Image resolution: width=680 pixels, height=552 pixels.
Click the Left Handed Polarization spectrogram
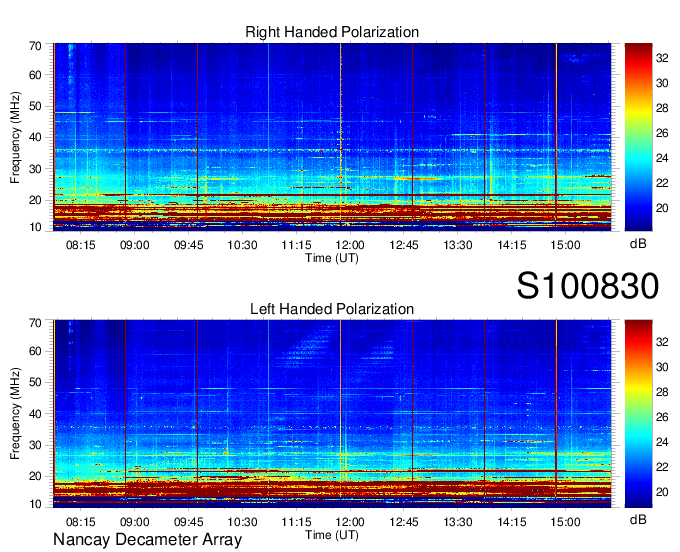coord(332,414)
